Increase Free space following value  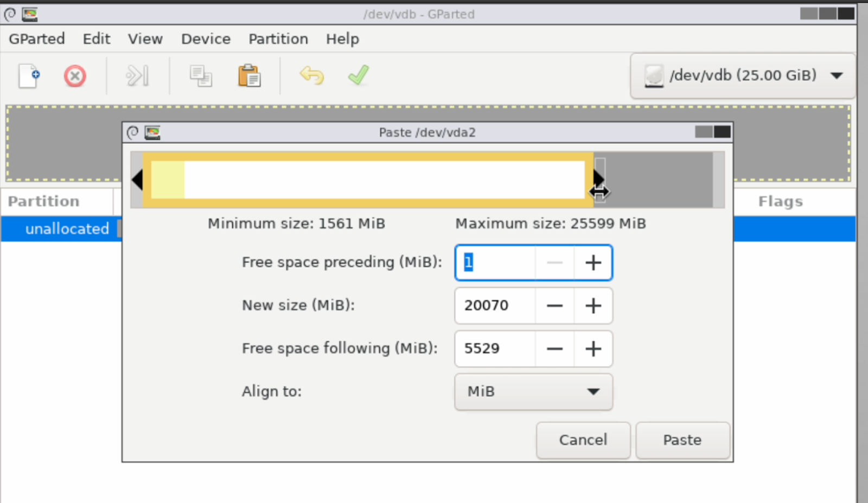[x=593, y=349]
